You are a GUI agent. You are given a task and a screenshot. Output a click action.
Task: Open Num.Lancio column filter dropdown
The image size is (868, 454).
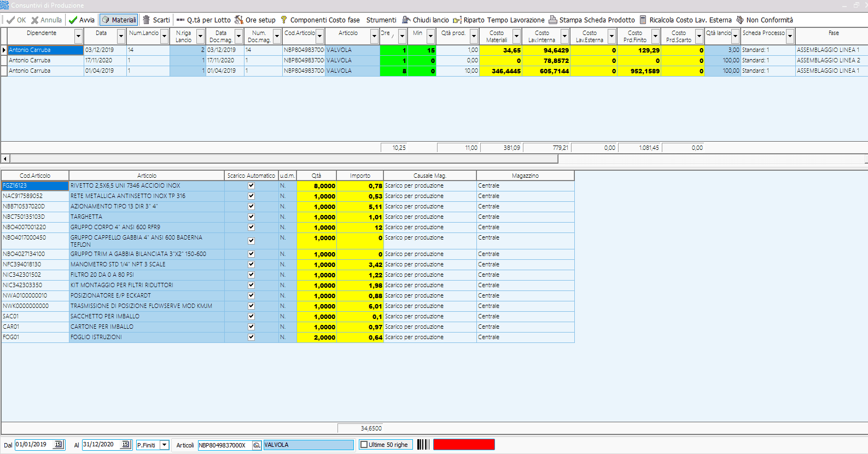pyautogui.click(x=164, y=37)
